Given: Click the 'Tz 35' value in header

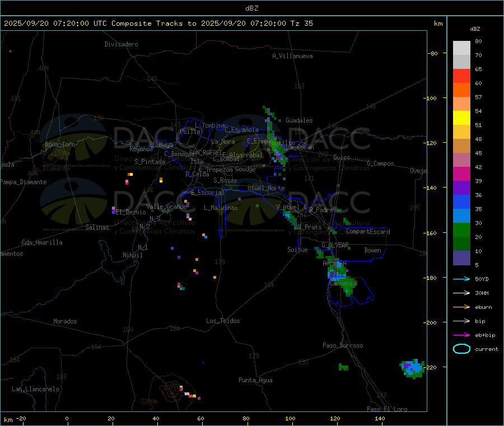Looking at the screenshot, I should (301, 24).
